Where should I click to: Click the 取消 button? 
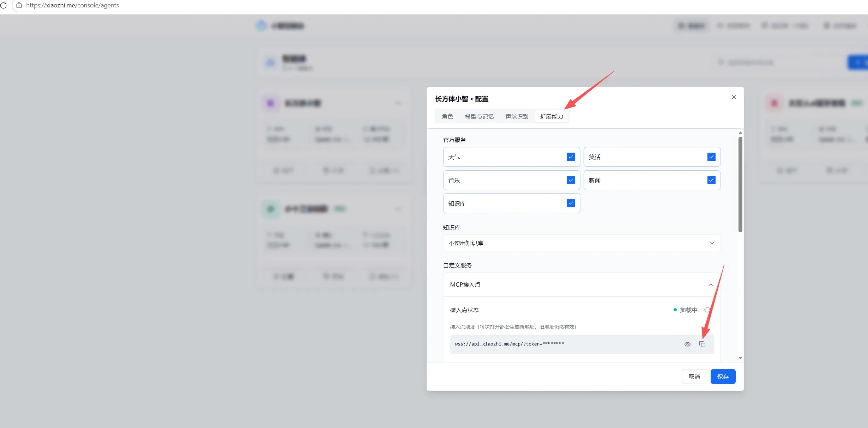coord(694,377)
